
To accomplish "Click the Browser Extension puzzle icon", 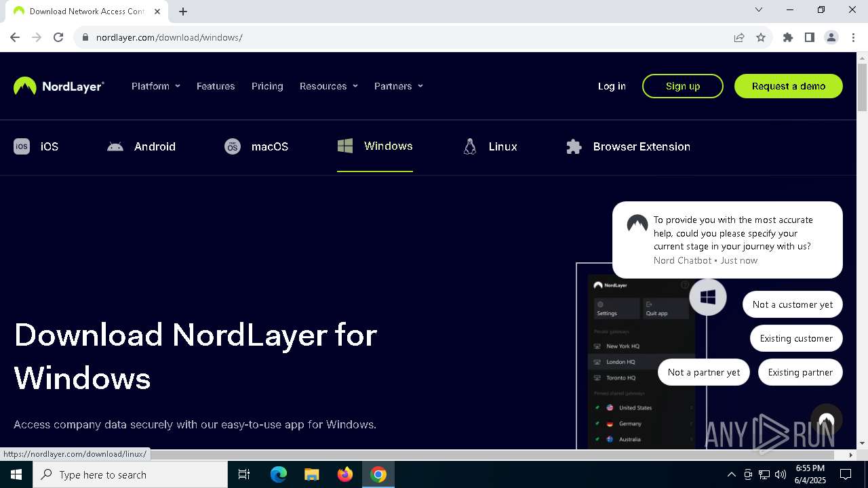I will click(x=574, y=146).
